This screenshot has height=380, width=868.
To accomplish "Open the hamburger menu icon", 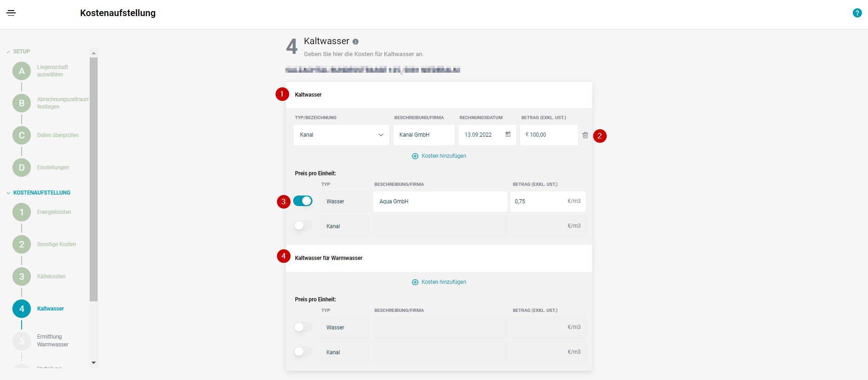I will pos(11,13).
